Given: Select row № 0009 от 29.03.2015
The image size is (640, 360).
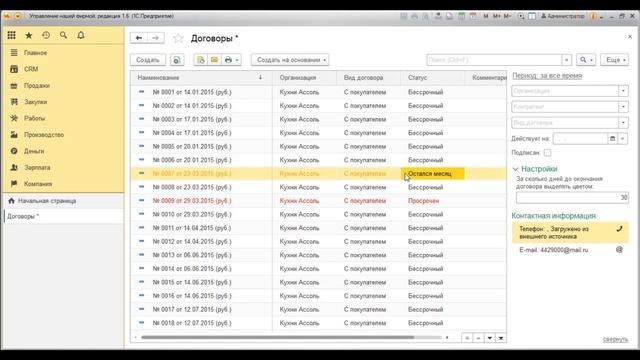Looking at the screenshot, I should [318, 201].
